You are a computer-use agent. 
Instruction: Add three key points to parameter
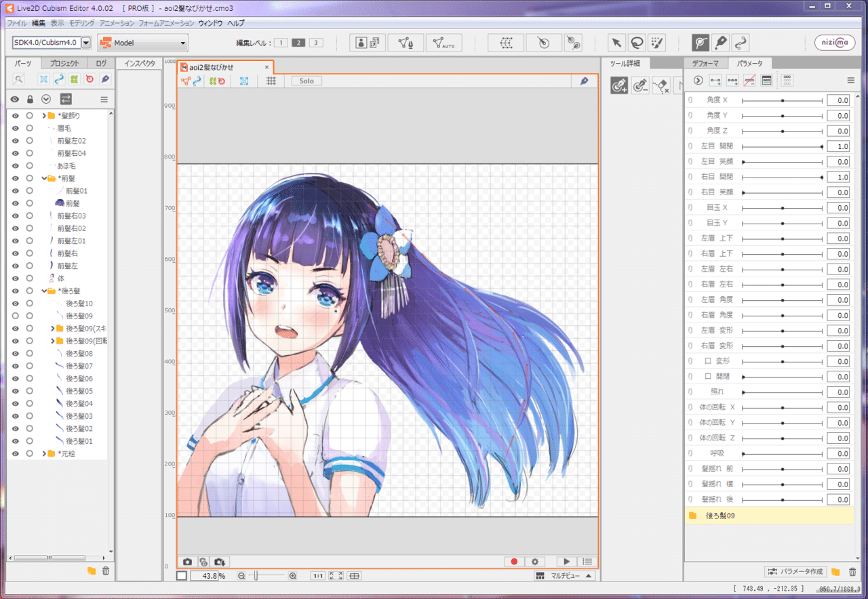732,80
